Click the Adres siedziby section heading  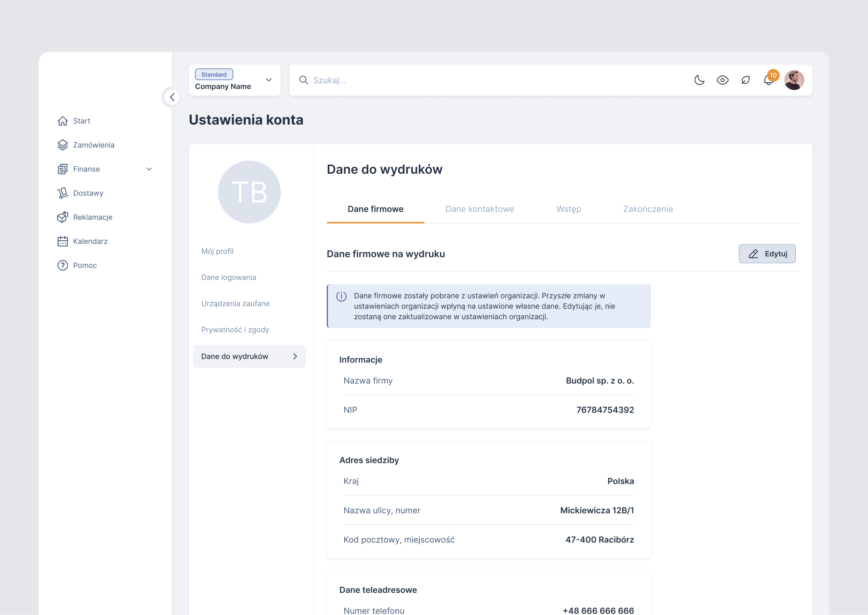click(369, 460)
